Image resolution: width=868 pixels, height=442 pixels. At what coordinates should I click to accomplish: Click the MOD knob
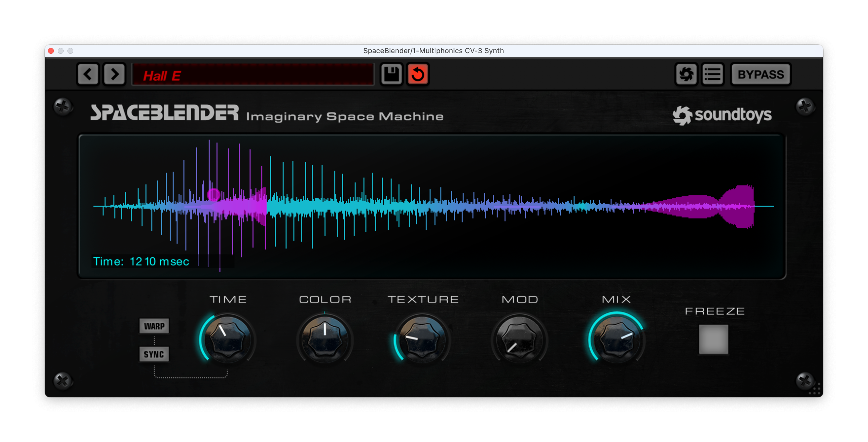[519, 339]
